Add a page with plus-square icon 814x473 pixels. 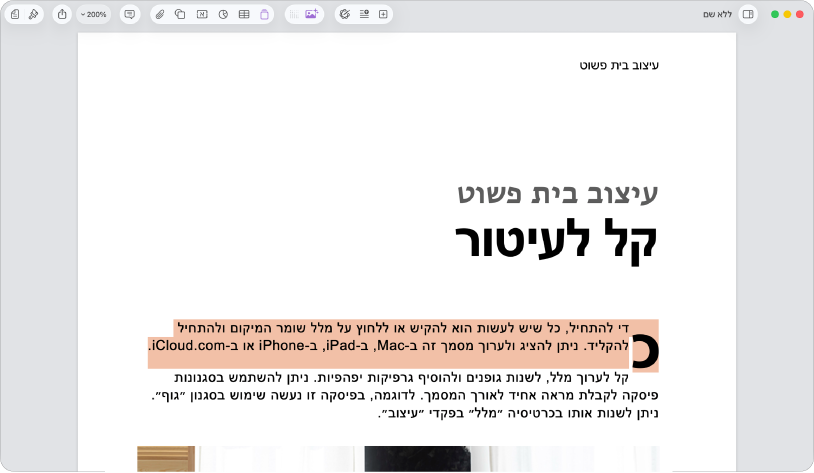(x=383, y=15)
